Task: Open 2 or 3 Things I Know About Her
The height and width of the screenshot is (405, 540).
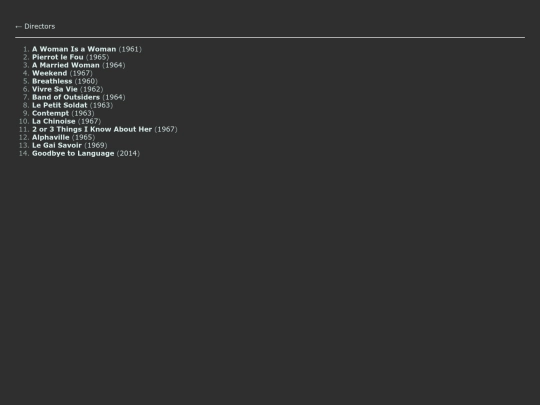Action: tap(92, 129)
